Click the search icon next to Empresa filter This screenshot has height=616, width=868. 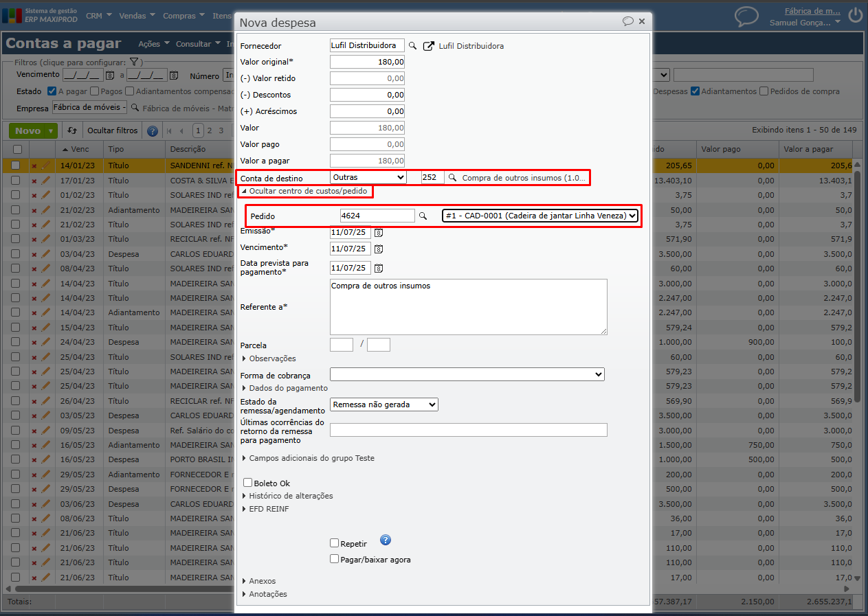coord(135,108)
